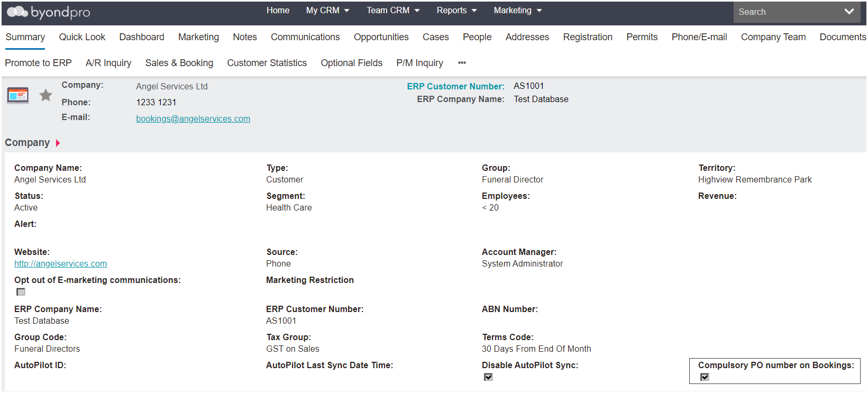The width and height of the screenshot is (868, 393).
Task: Toggle Opt out of E-marketing checkbox
Action: click(x=21, y=292)
